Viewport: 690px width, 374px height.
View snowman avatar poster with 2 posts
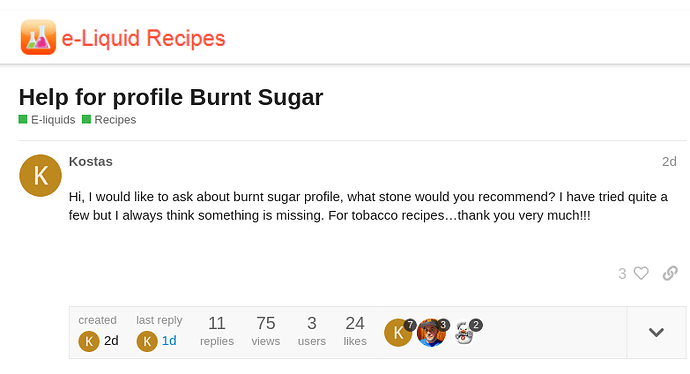click(x=464, y=333)
